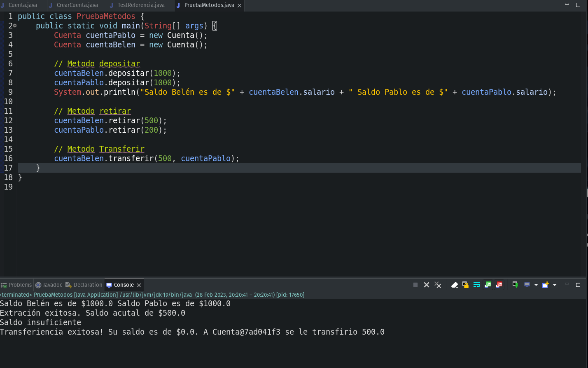Toggle Scroll Lock in the Console toolbar
Screen dimensions: 588x368
pos(466,285)
